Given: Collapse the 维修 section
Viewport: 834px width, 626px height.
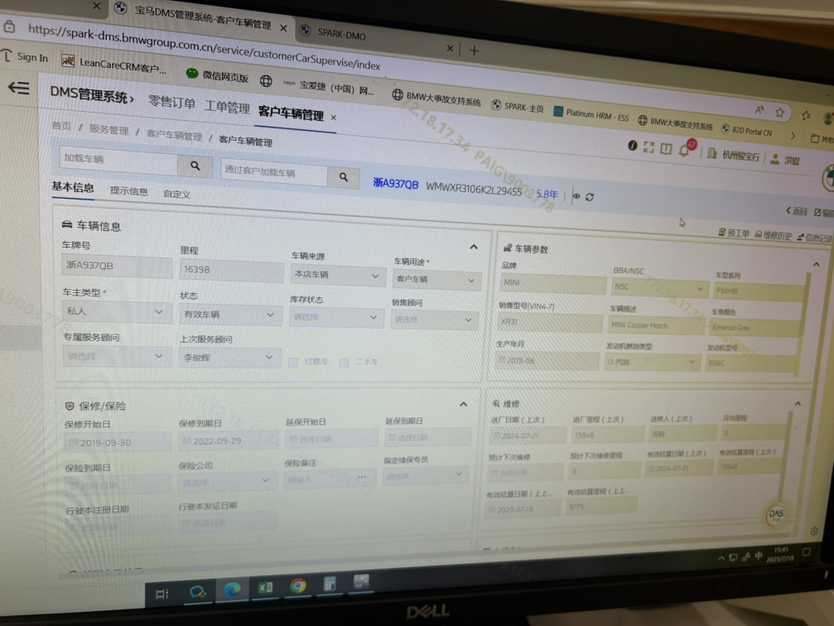Looking at the screenshot, I should click(x=798, y=403).
